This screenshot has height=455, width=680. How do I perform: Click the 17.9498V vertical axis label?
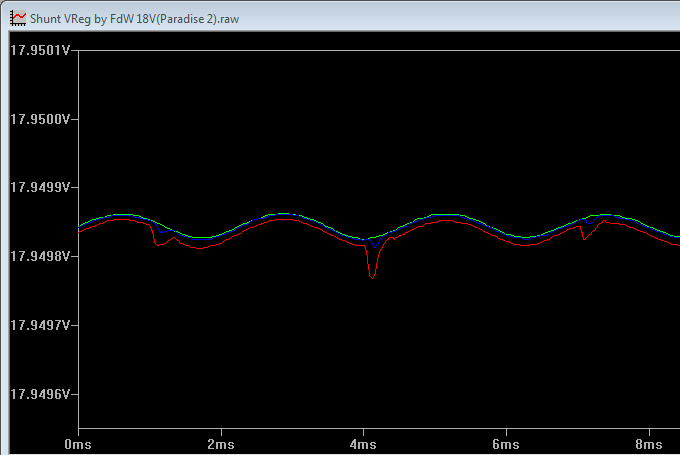pyautogui.click(x=40, y=256)
